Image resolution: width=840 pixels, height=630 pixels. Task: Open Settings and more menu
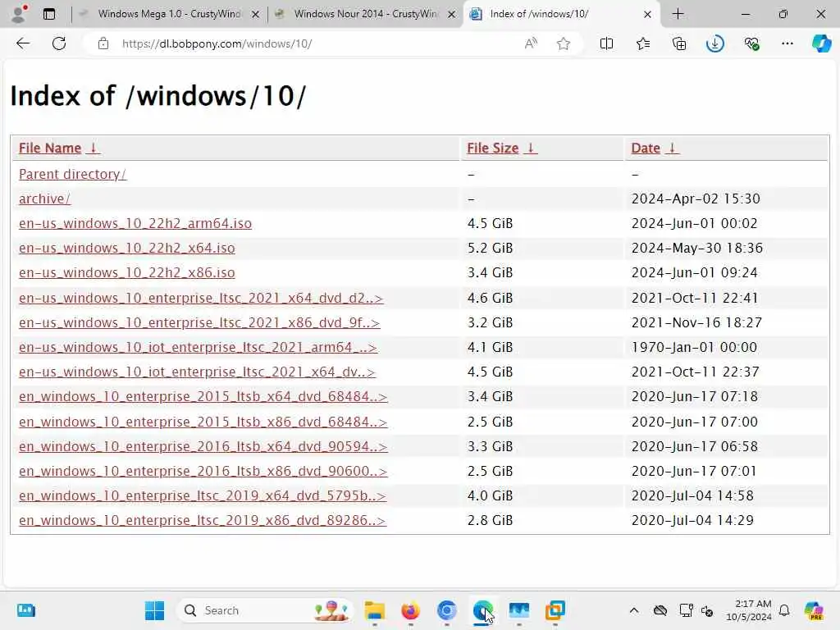[x=787, y=43]
